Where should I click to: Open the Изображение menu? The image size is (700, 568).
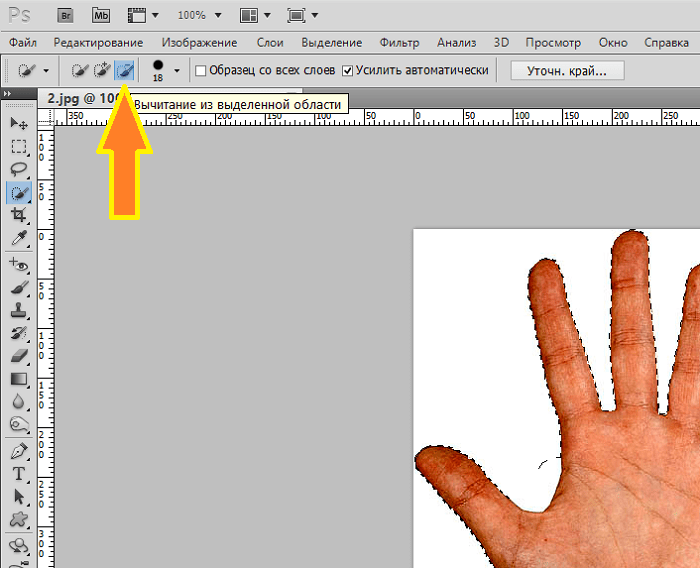(x=199, y=43)
